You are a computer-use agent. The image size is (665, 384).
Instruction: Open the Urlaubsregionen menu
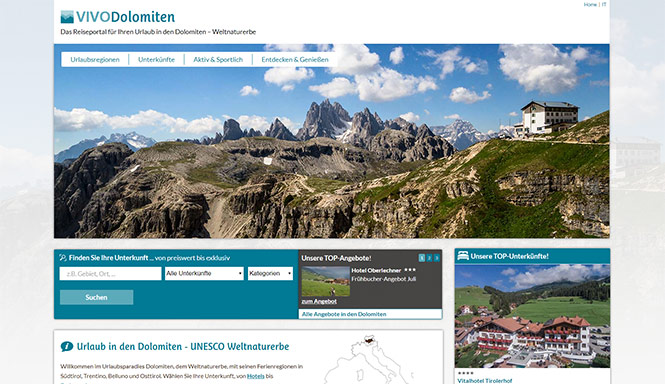(95, 59)
